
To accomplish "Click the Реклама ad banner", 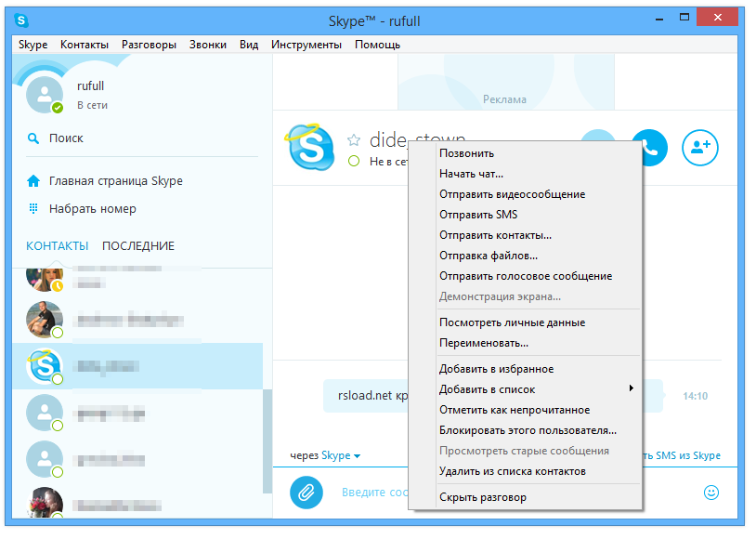I will click(x=505, y=82).
